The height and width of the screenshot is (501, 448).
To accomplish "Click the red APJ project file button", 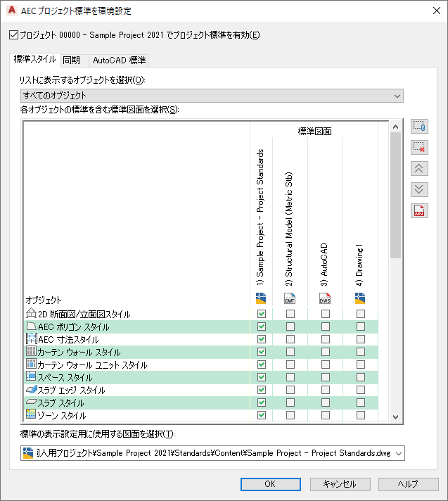I will point(420,210).
